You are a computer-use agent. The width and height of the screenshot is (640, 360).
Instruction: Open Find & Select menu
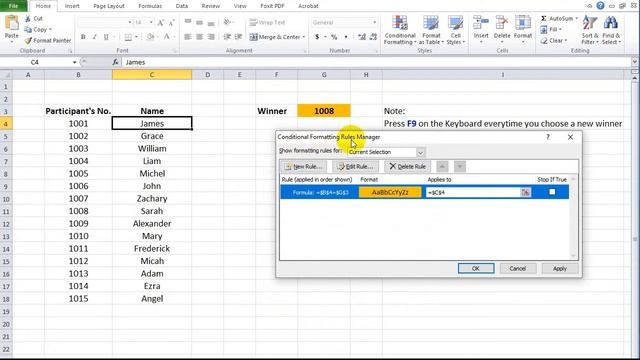point(611,30)
